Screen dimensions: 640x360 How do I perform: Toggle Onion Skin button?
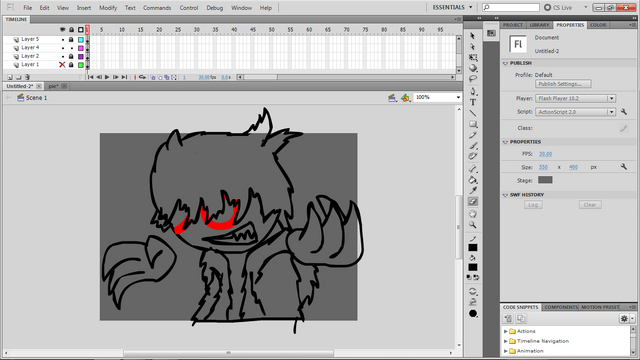[x=153, y=77]
